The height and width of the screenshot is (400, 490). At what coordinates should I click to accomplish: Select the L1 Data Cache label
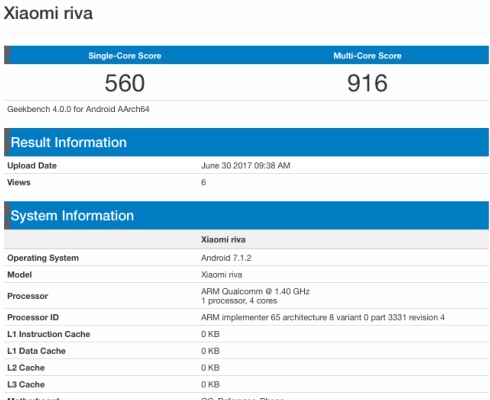(x=36, y=351)
